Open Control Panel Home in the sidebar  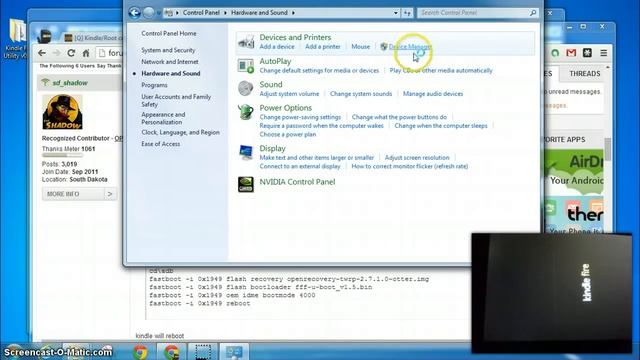169,33
